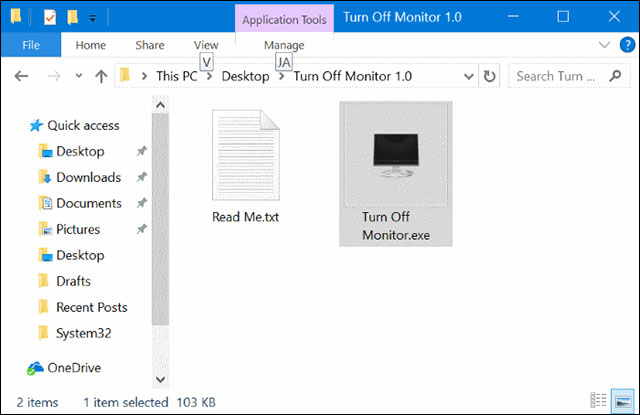Click the Properties quick access toolbar icon
The image size is (640, 415).
click(x=50, y=17)
